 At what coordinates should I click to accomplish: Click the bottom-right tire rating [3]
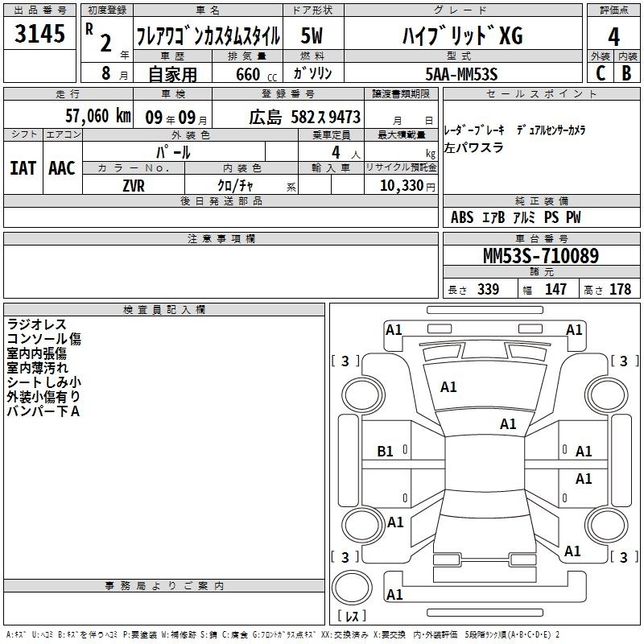pyautogui.click(x=625, y=557)
